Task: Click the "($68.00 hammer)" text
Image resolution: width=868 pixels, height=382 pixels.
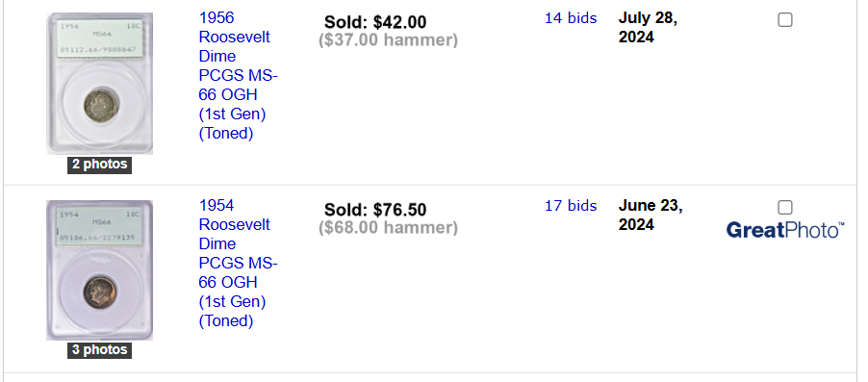Action: [388, 228]
